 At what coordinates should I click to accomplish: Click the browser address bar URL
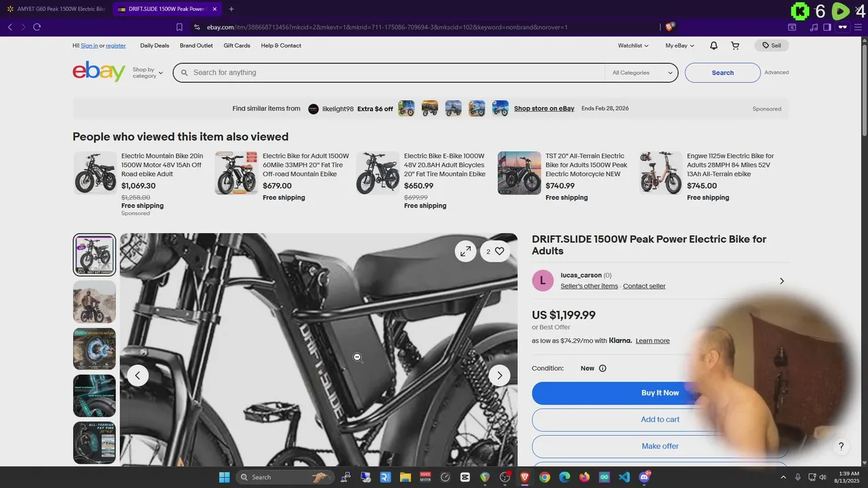pyautogui.click(x=387, y=27)
